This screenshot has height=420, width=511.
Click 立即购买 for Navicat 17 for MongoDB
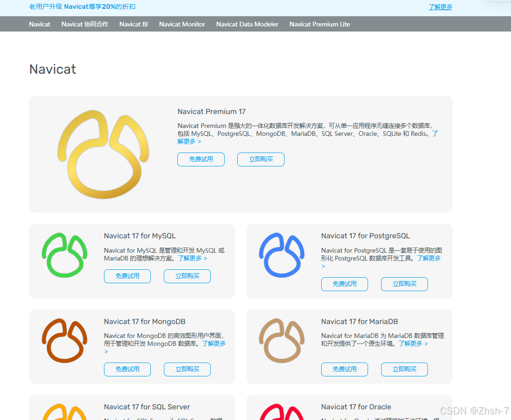(188, 369)
